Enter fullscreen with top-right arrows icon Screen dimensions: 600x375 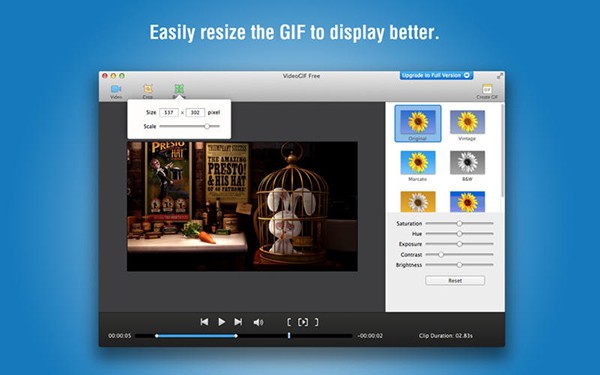coord(500,76)
